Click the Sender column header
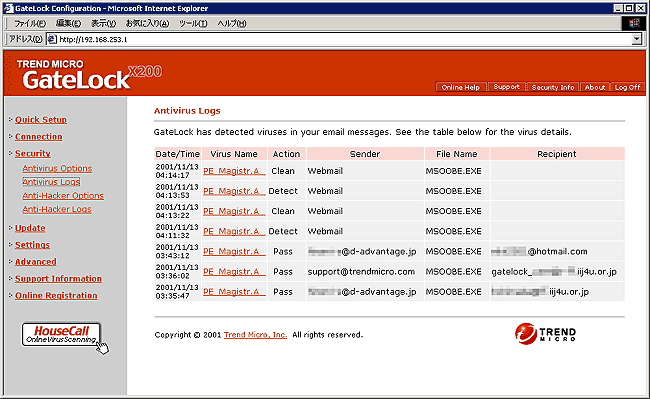650x399 pixels. click(365, 154)
